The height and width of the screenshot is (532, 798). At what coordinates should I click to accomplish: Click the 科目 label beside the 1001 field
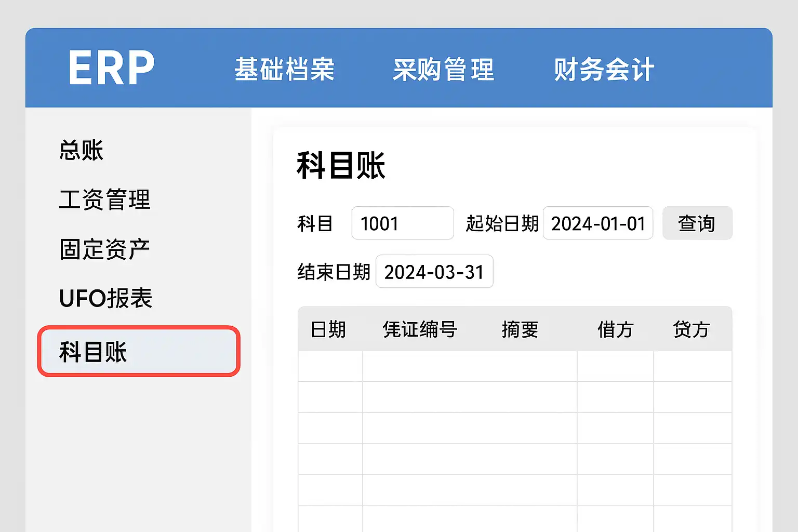pos(315,223)
